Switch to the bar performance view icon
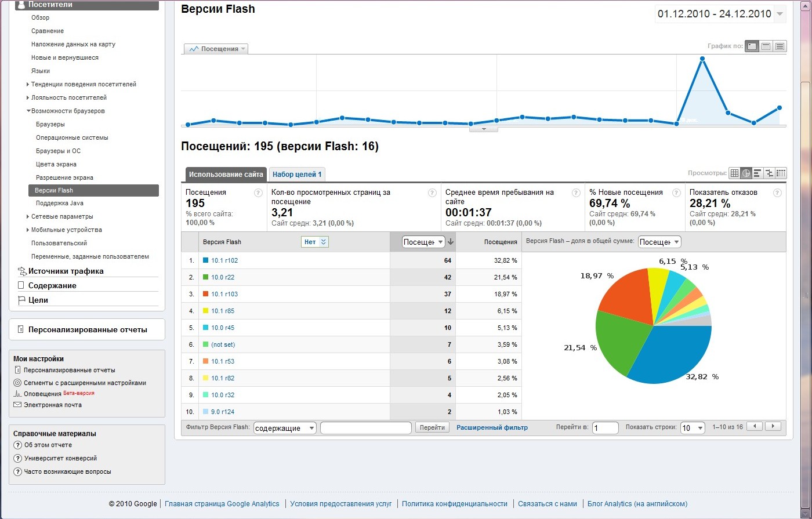The height and width of the screenshot is (519, 812). pos(757,173)
